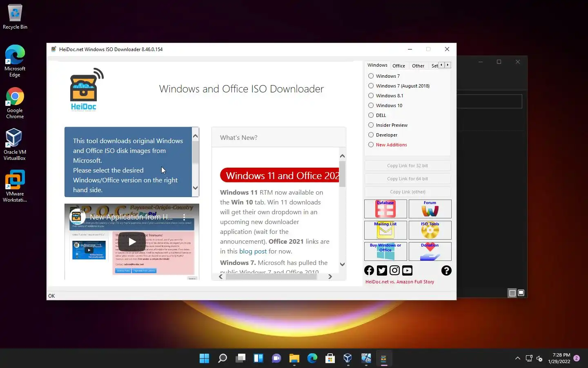
Task: Click What's New horizontal scroll left arrow
Action: [221, 277]
